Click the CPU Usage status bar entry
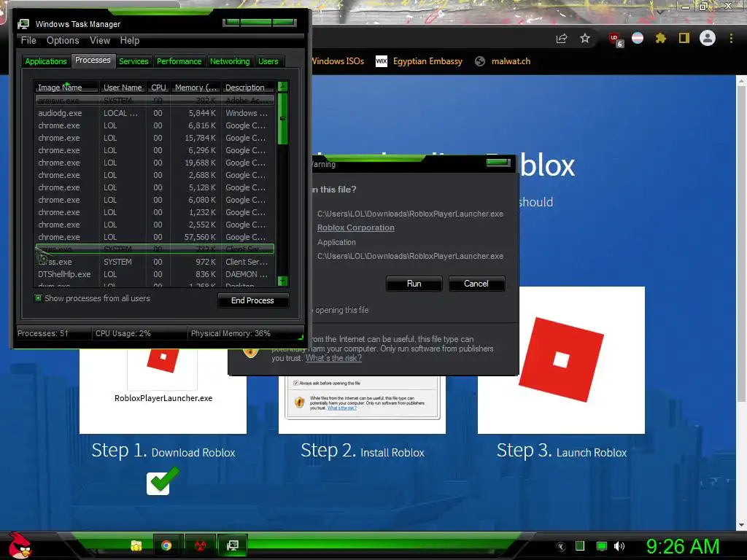Viewport: 747px width, 560px height. tap(123, 333)
